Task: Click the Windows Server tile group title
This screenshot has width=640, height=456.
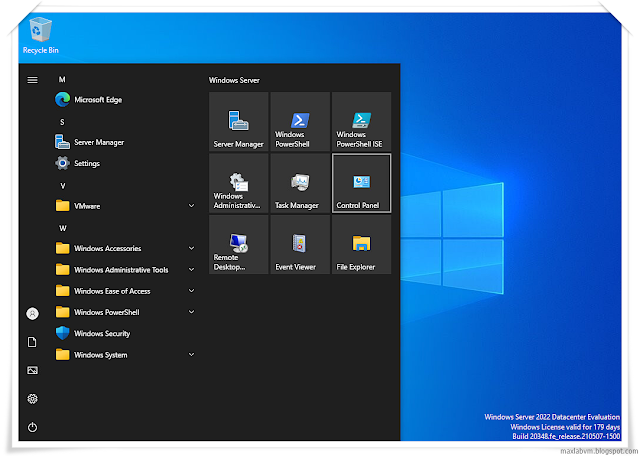Action: 234,80
